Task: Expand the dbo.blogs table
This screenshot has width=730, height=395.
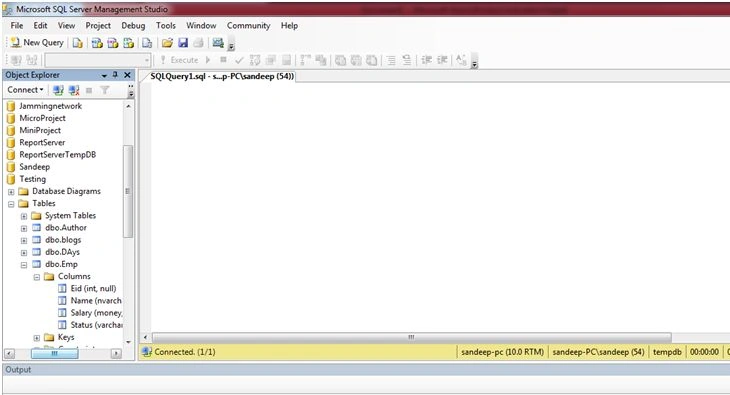Action: click(24, 240)
